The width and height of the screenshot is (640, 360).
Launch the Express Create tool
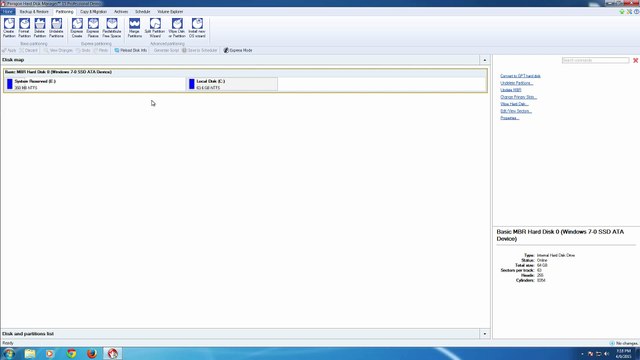point(77,28)
